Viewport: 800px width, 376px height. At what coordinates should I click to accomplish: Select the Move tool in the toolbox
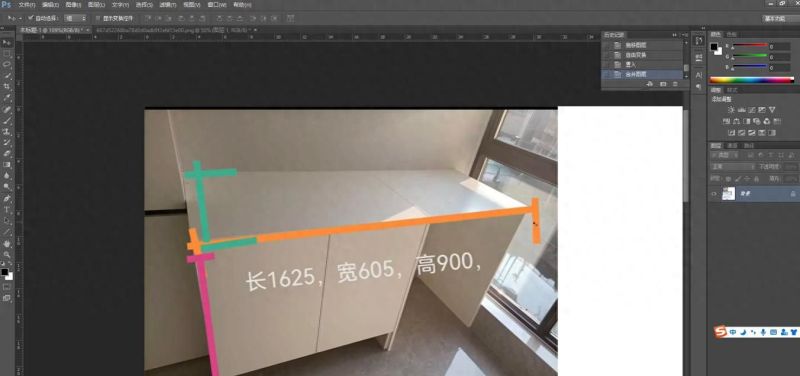pyautogui.click(x=7, y=42)
